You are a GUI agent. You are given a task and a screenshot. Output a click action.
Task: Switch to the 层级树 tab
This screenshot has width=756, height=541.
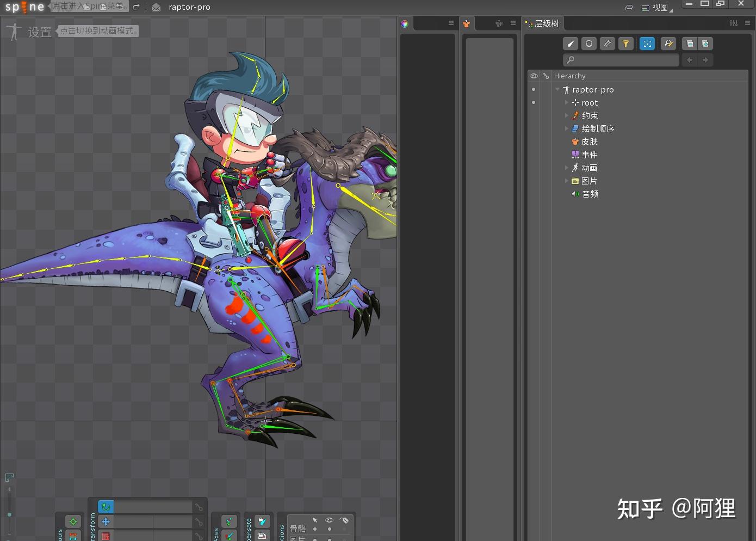coord(543,23)
